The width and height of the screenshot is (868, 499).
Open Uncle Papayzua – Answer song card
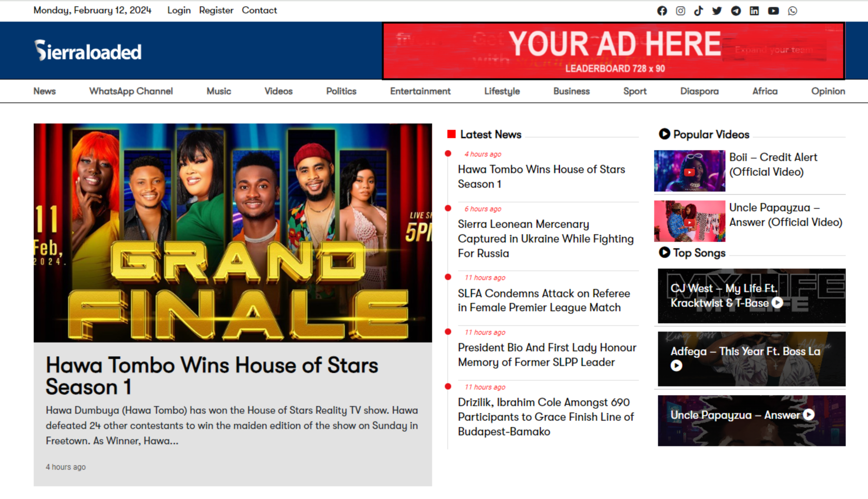tap(751, 420)
